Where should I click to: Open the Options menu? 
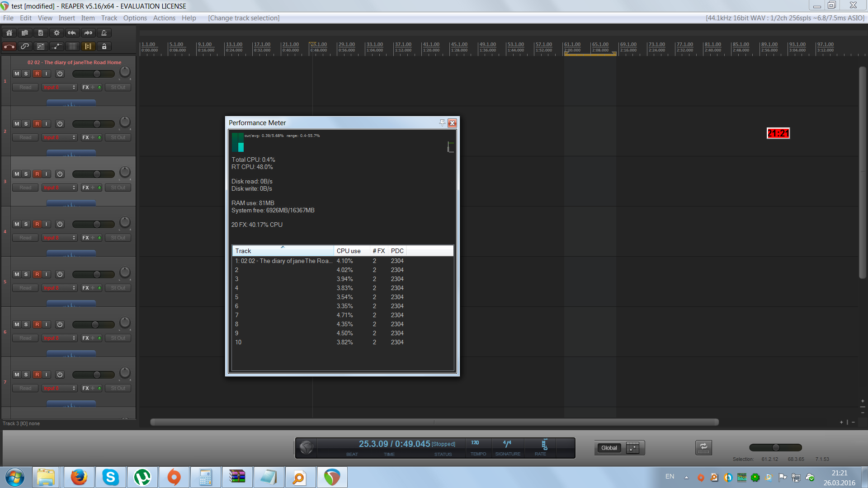pyautogui.click(x=135, y=18)
